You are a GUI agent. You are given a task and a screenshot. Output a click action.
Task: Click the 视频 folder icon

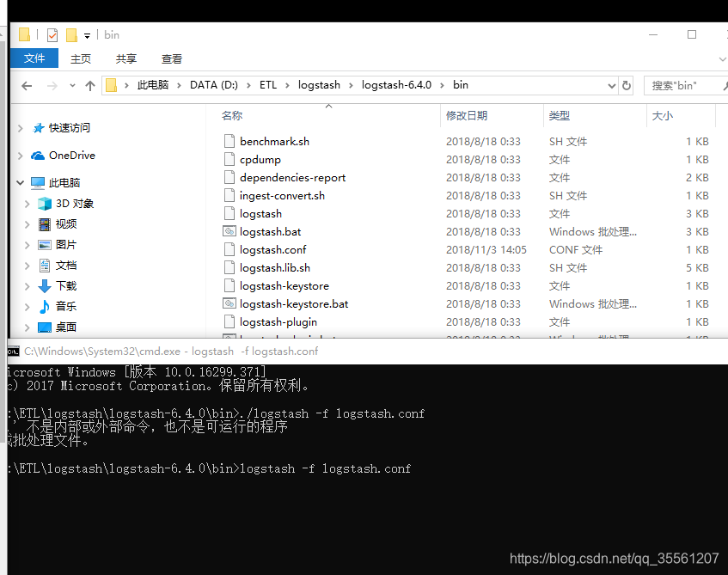tap(45, 224)
